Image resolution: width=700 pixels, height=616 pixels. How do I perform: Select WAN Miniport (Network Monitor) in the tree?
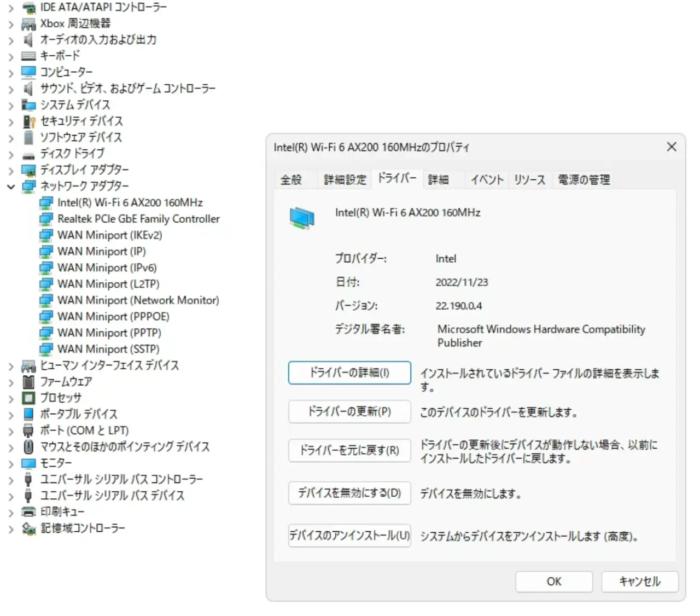pos(138,300)
